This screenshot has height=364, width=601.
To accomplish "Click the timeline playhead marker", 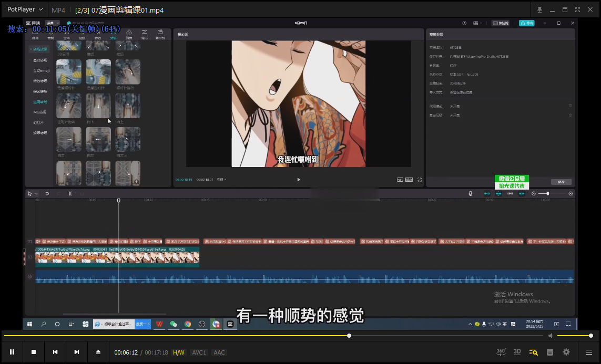I will (x=119, y=201).
